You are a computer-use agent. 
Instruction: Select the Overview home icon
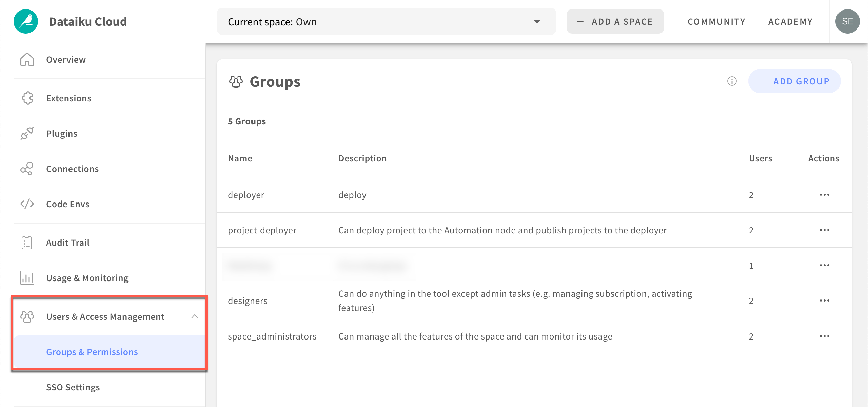pos(26,59)
